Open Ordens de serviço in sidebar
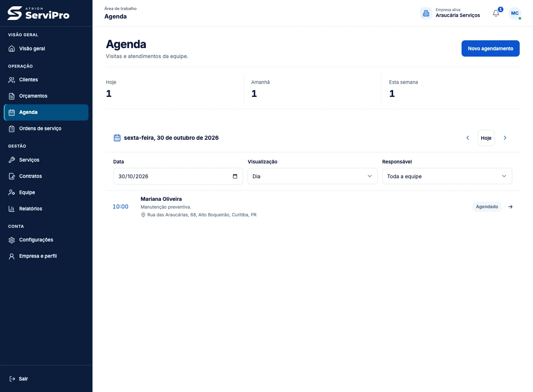The height and width of the screenshot is (392, 533). click(x=46, y=129)
